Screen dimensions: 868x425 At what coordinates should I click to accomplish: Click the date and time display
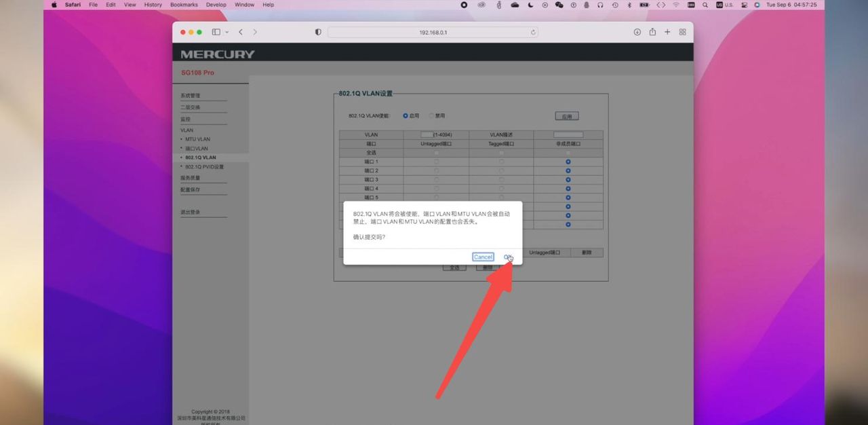[x=791, y=5]
